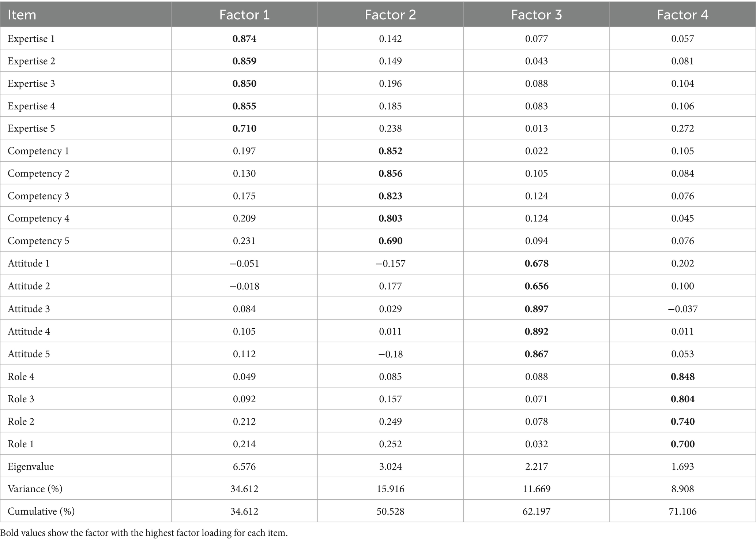Screen dimensions: 756x541
Task: Click the 6.576 eigenvalue cell
Action: [244, 467]
